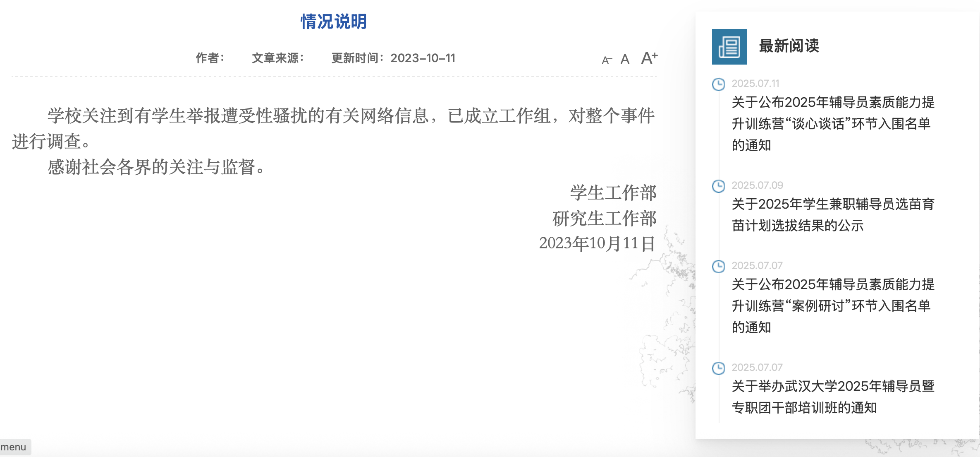The image size is (980, 457).
Task: Click the clock icon next to 2025.07.11
Action: click(719, 84)
